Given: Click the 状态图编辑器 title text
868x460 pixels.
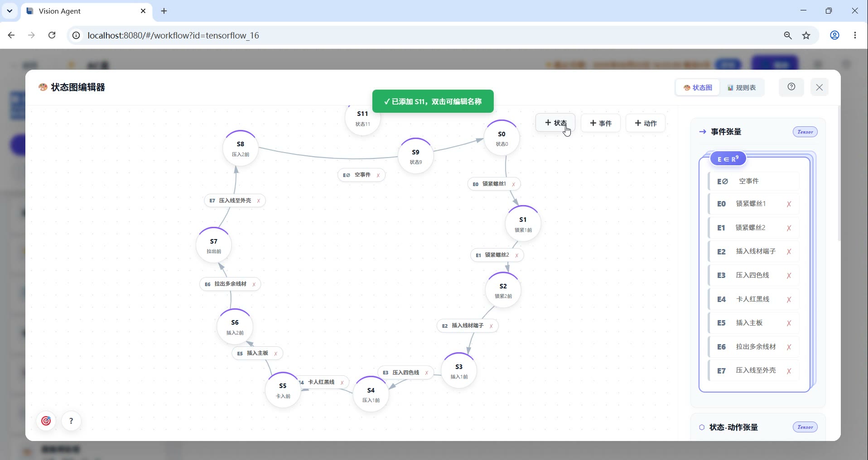Looking at the screenshot, I should [x=78, y=87].
